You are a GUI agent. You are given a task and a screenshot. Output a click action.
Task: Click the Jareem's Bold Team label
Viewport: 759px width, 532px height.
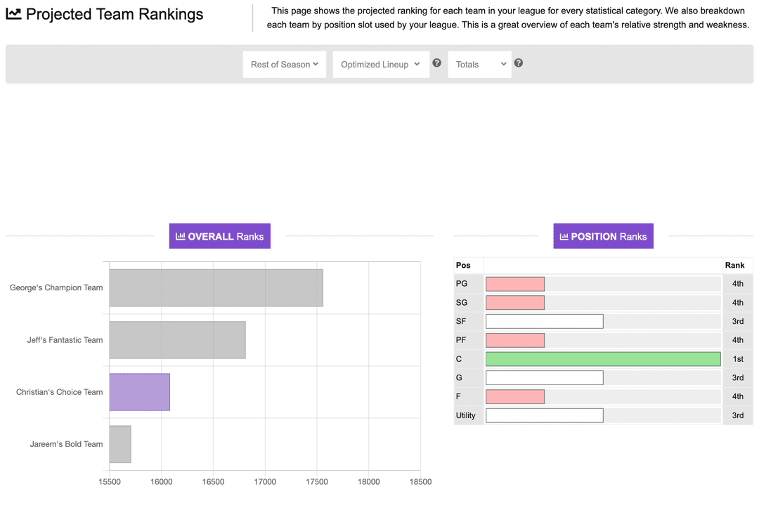click(66, 444)
